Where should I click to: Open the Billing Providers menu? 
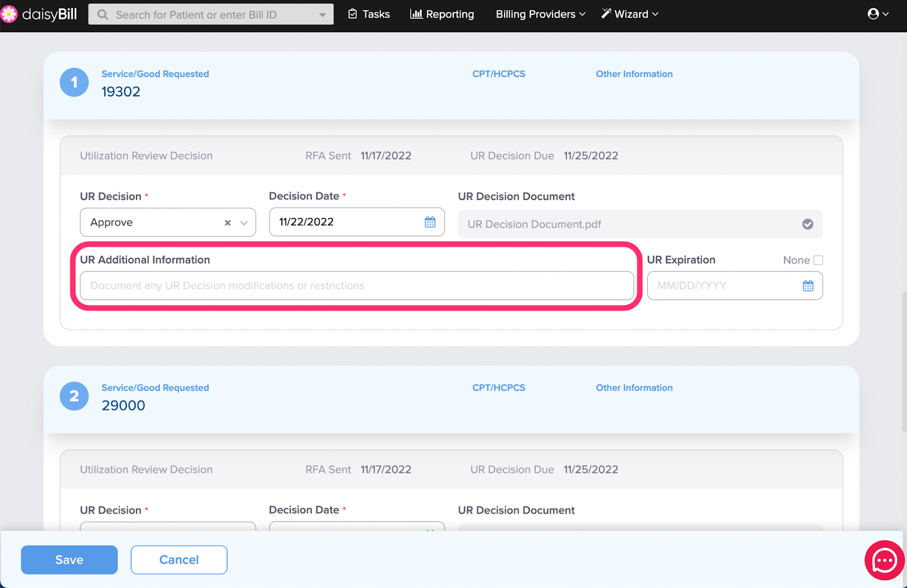[540, 14]
